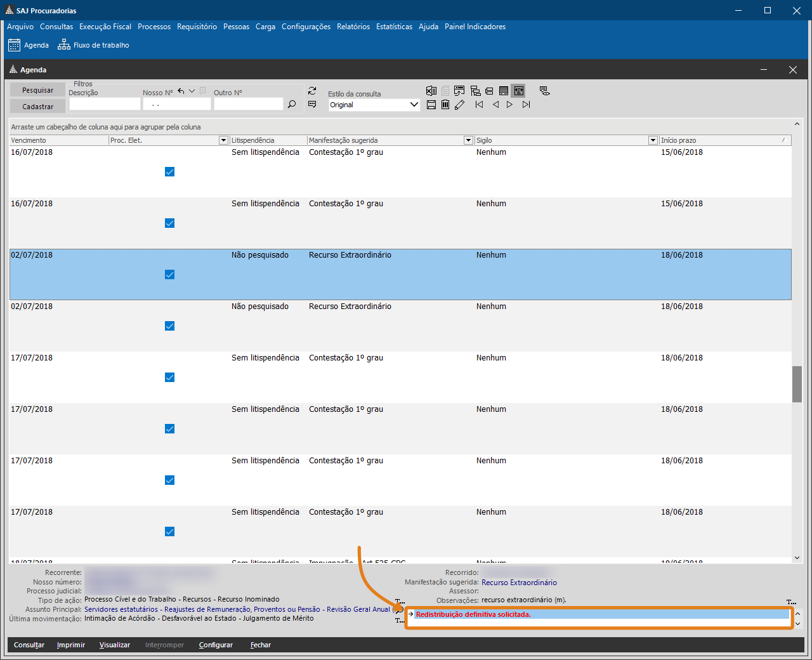The height and width of the screenshot is (660, 812).
Task: Click 'Não pesquisado' in the highlighted row
Action: (x=260, y=255)
